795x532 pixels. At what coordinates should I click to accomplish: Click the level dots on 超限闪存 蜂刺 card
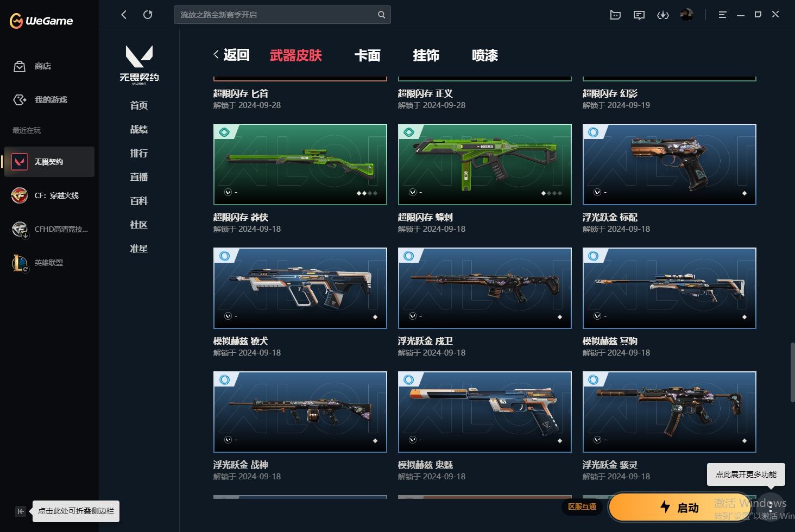click(x=552, y=193)
